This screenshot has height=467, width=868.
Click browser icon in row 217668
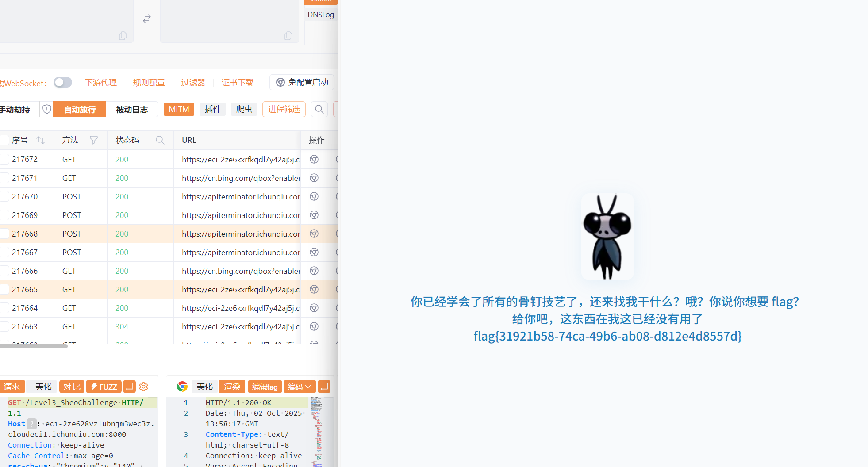tap(314, 234)
